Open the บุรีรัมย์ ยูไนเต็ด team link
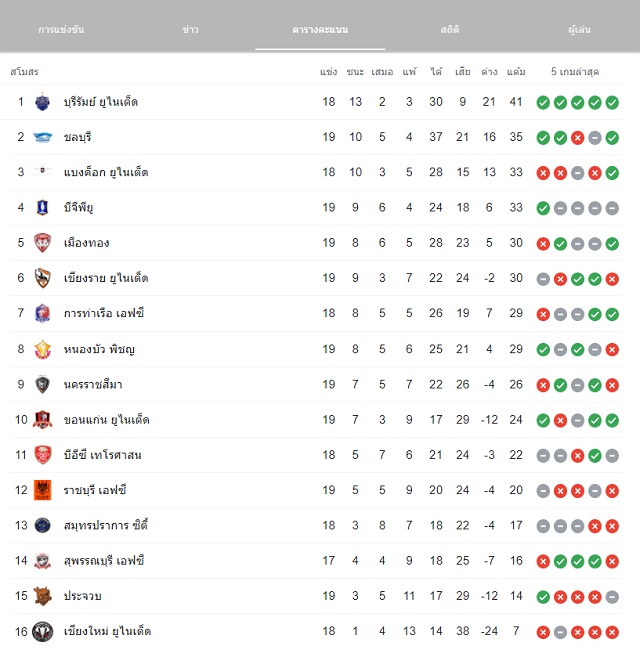The image size is (640, 657). click(101, 102)
